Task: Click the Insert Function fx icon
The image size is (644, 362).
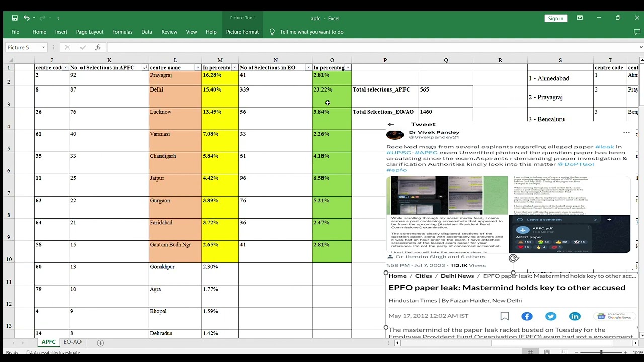Action: click(98, 47)
